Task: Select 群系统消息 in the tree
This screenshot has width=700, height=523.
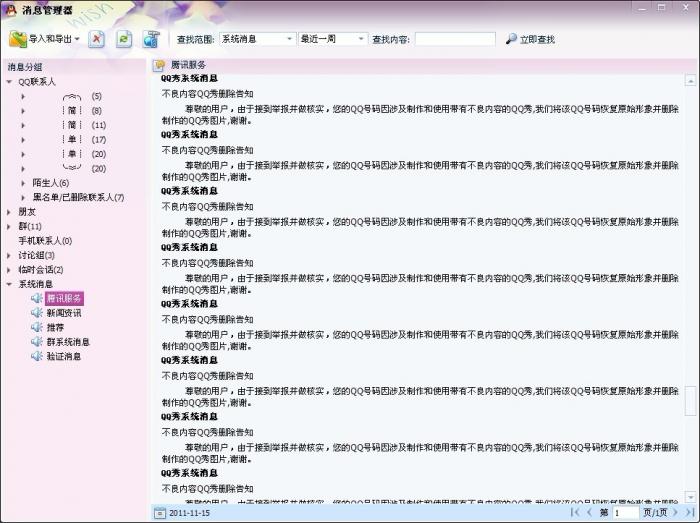Action: (68, 342)
